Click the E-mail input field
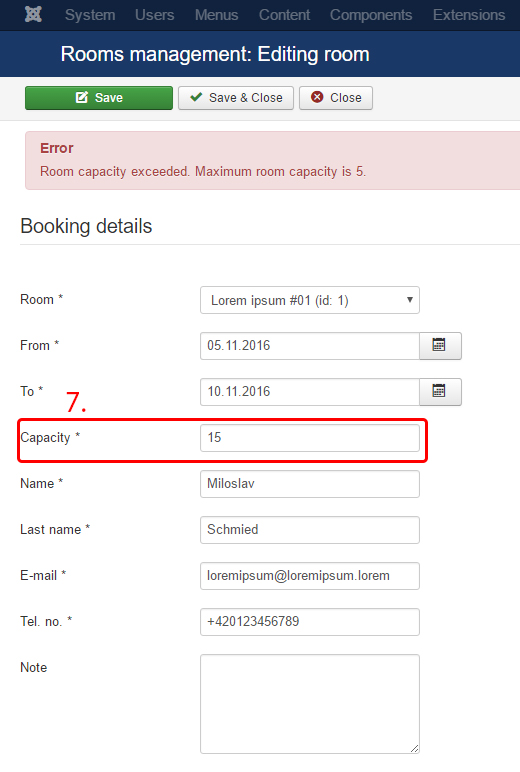The image size is (520, 772). coord(310,576)
